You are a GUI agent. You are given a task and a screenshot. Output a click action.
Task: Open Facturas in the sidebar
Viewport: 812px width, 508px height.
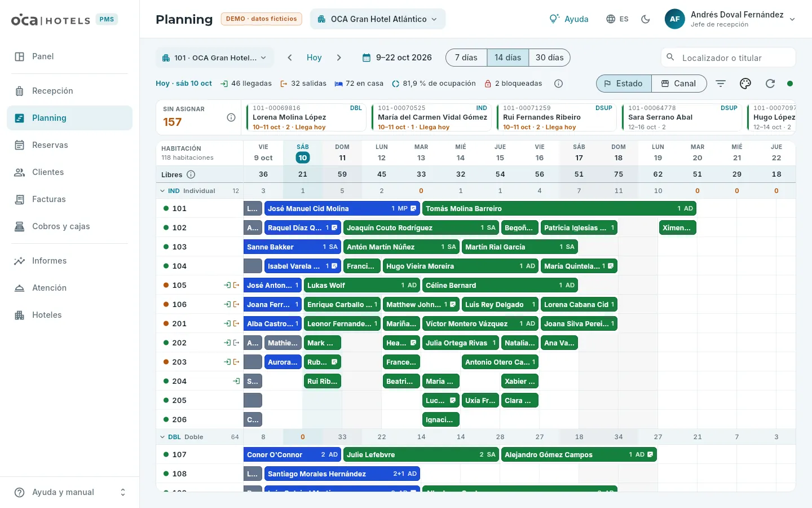pos(70,199)
